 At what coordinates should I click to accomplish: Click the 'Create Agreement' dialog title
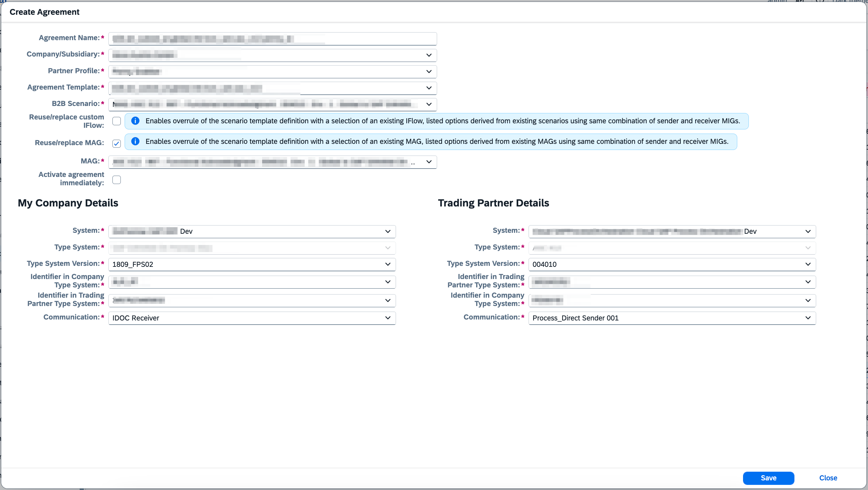44,12
